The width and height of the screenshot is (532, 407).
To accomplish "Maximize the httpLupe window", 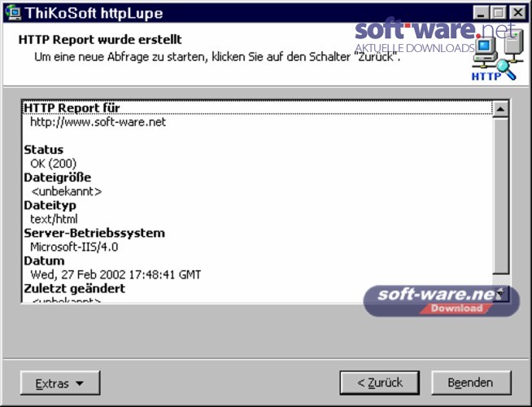I will (x=498, y=13).
